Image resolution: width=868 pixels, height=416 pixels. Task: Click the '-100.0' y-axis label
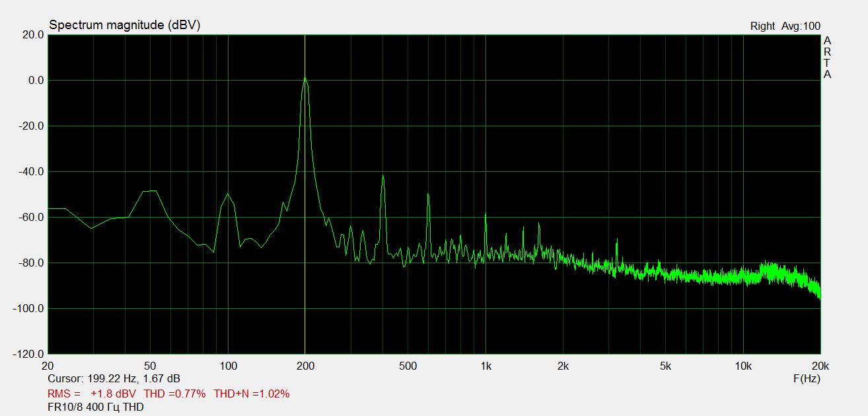[28, 308]
